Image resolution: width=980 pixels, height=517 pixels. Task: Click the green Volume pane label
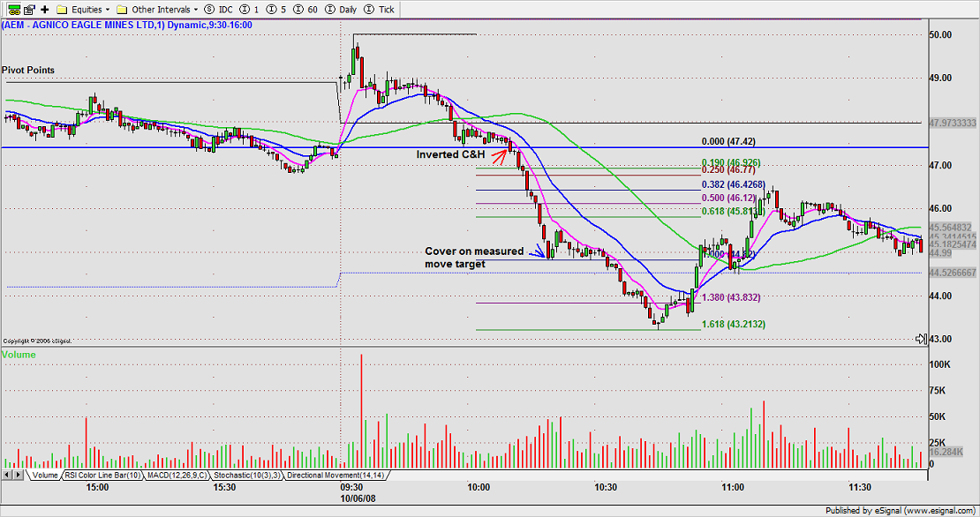(19, 355)
